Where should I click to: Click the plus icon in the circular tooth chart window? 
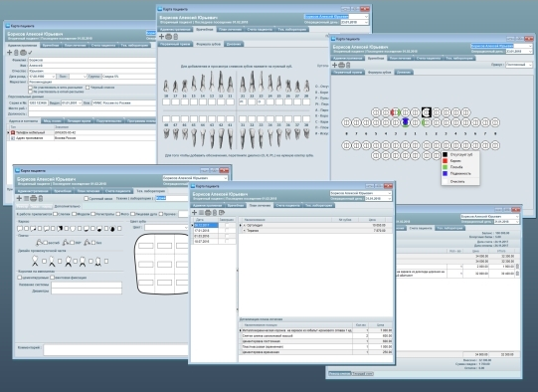coord(334,65)
